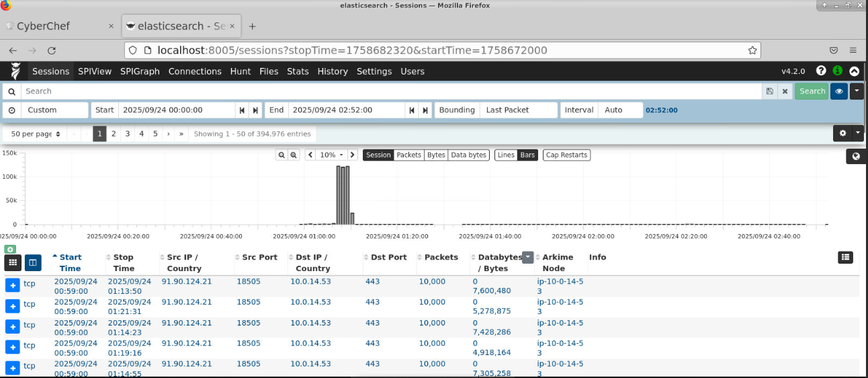868x378 pixels.
Task: Click the save search floppy disk icon
Action: 769,91
